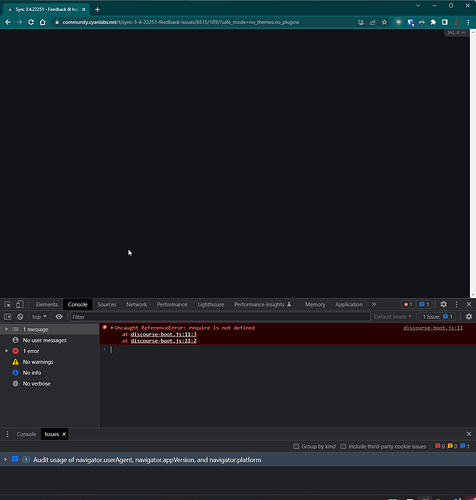Open the extensions puzzle icon

(x=433, y=22)
